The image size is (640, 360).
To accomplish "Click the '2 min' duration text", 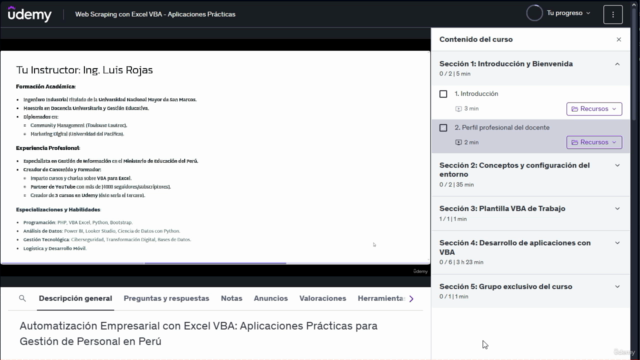I will point(471,142).
